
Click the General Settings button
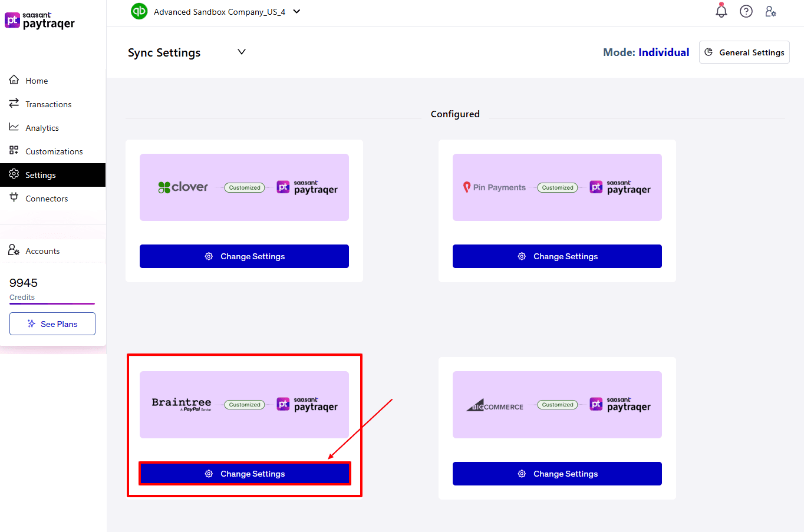(744, 52)
